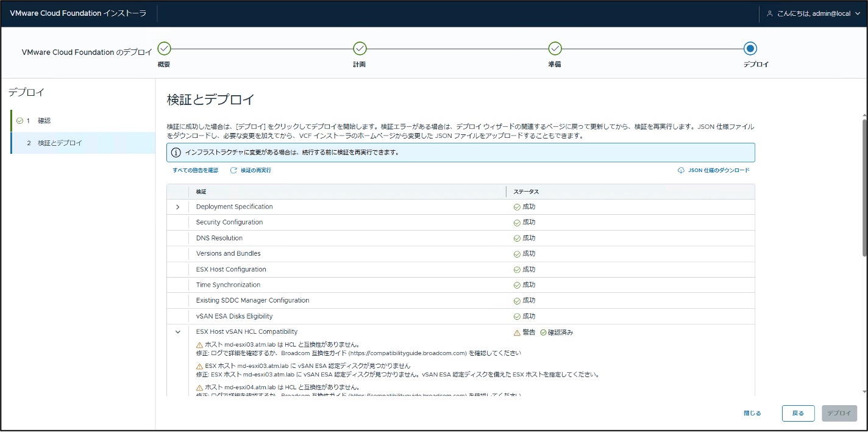Open sidebar step 1 確認
Viewport: 868px width, 432px height.
(x=83, y=121)
